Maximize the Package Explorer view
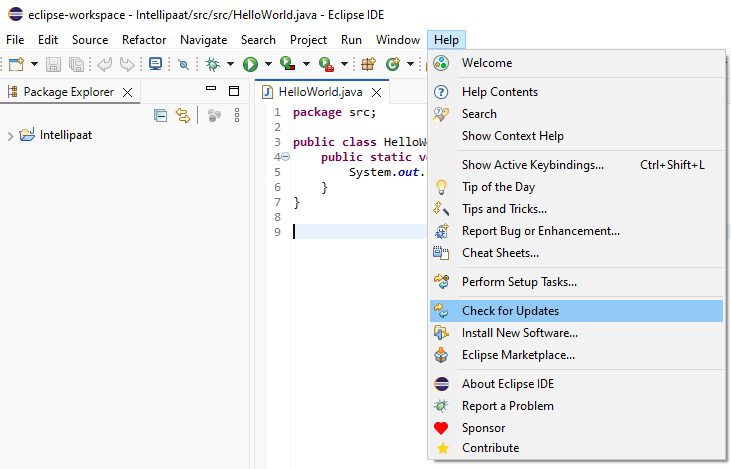This screenshot has height=469, width=731. tap(234, 91)
